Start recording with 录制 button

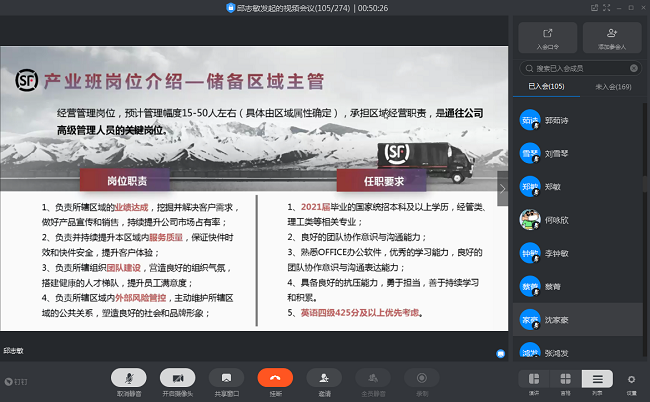click(422, 378)
